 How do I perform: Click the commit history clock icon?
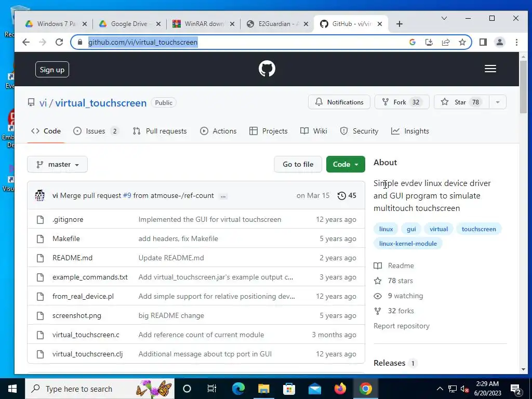(x=341, y=195)
